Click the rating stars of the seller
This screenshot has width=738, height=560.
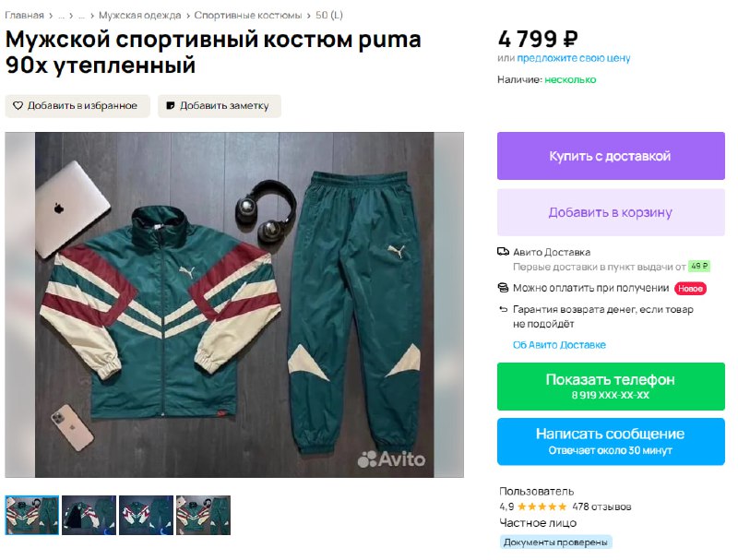point(542,506)
